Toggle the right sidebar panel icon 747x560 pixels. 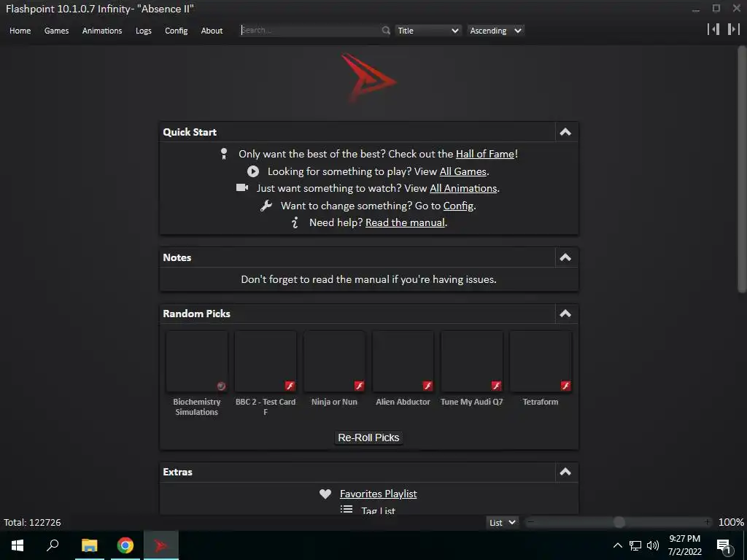tap(734, 29)
